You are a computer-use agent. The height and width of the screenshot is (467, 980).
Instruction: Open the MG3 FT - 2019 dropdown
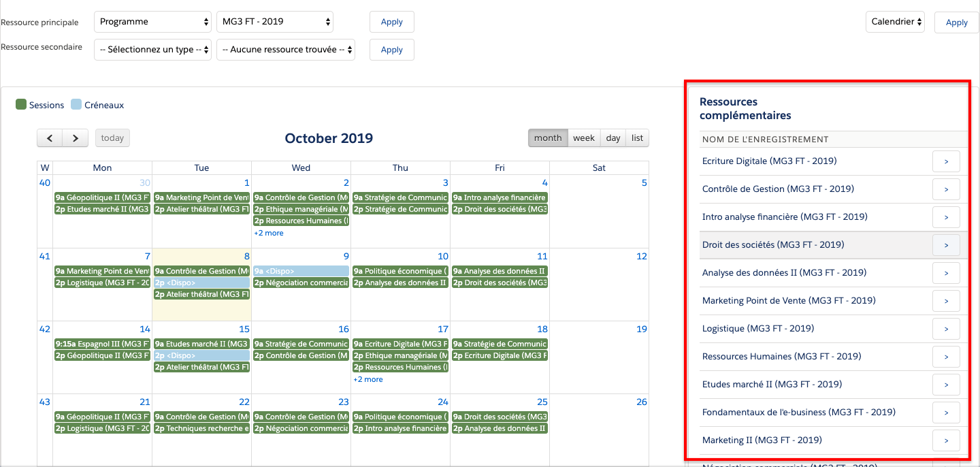click(x=275, y=22)
